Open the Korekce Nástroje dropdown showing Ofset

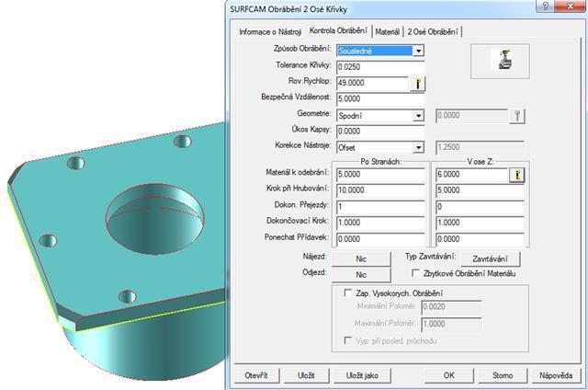click(x=419, y=147)
